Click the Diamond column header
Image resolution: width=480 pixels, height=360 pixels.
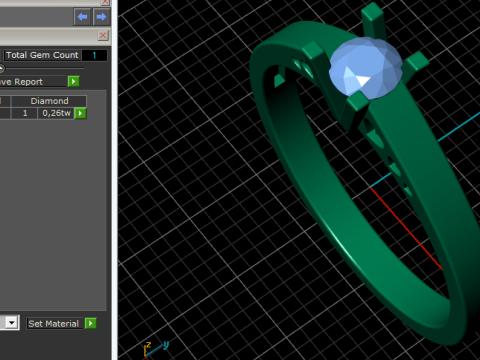pos(49,101)
